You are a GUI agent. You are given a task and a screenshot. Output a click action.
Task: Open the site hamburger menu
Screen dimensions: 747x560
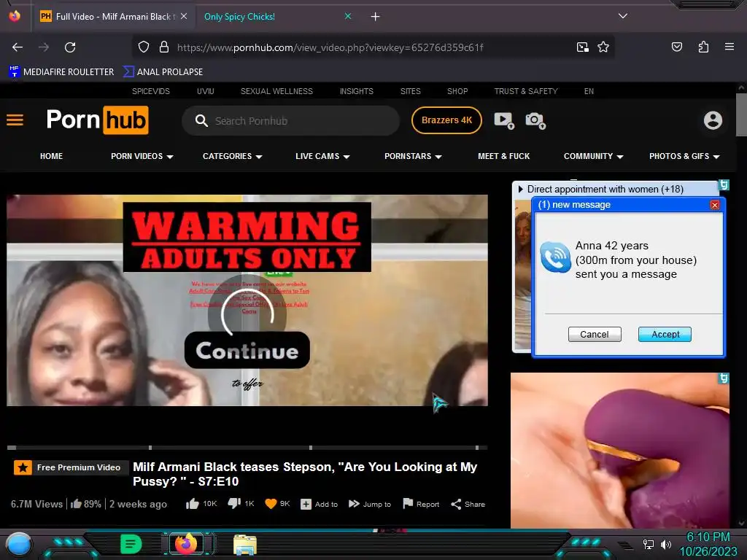click(x=15, y=120)
